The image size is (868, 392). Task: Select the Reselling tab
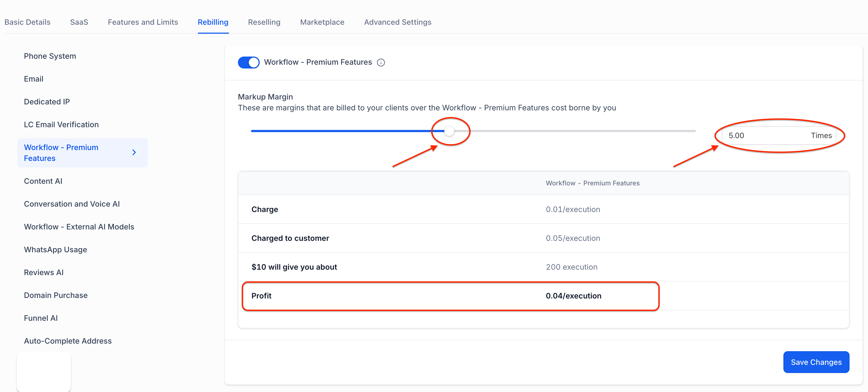tap(264, 22)
